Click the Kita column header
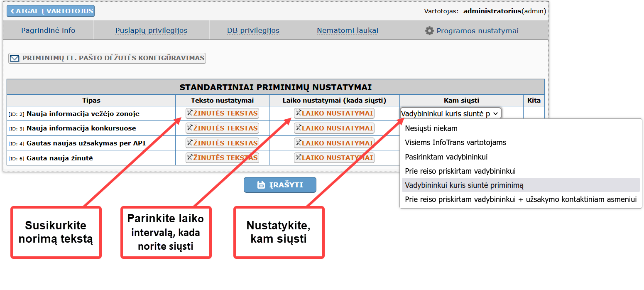Viewport: 644px width, 290px height. pyautogui.click(x=534, y=101)
